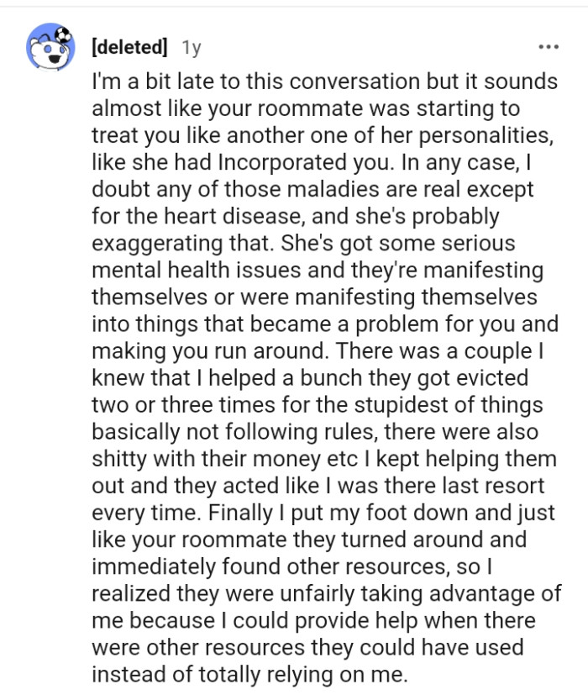Viewport: 588px width, 700px height.
Task: Open the three-dot comment options menu
Action: (548, 46)
